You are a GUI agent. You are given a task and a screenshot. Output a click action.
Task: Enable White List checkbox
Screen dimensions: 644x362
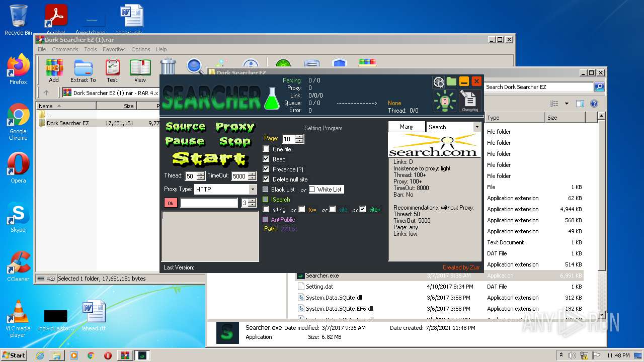pyautogui.click(x=312, y=190)
